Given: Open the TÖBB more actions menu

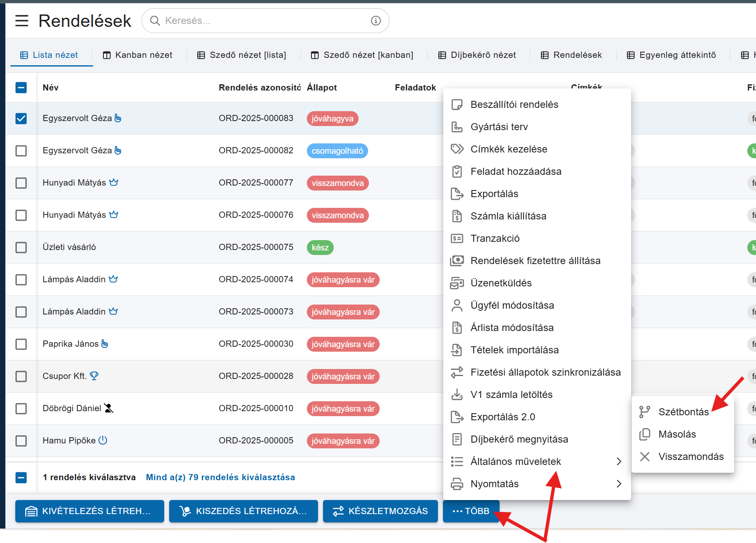Looking at the screenshot, I should [x=471, y=511].
